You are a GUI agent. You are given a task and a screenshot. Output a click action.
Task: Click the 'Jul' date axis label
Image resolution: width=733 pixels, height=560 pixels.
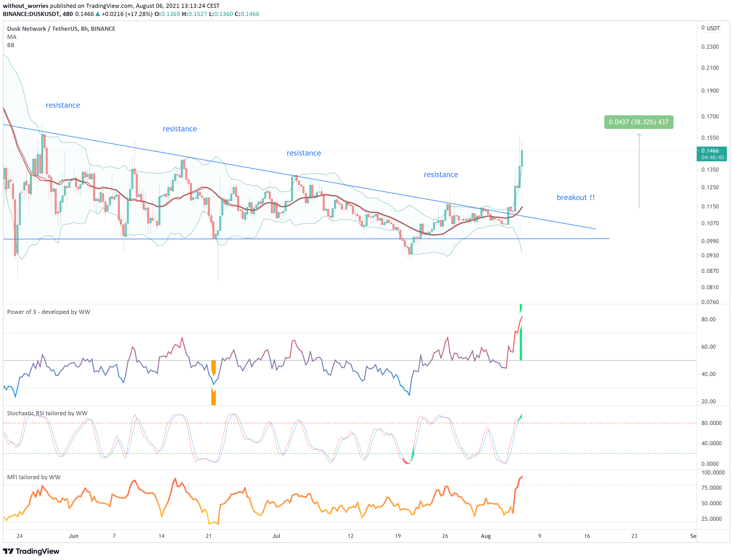click(x=276, y=536)
